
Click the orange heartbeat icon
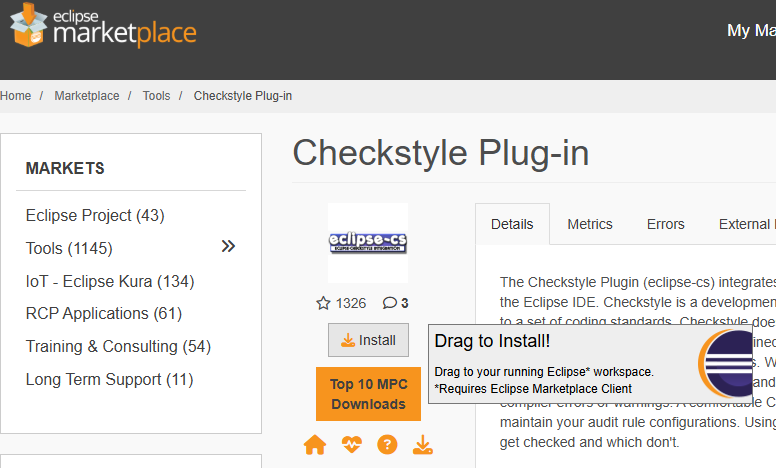coord(352,444)
